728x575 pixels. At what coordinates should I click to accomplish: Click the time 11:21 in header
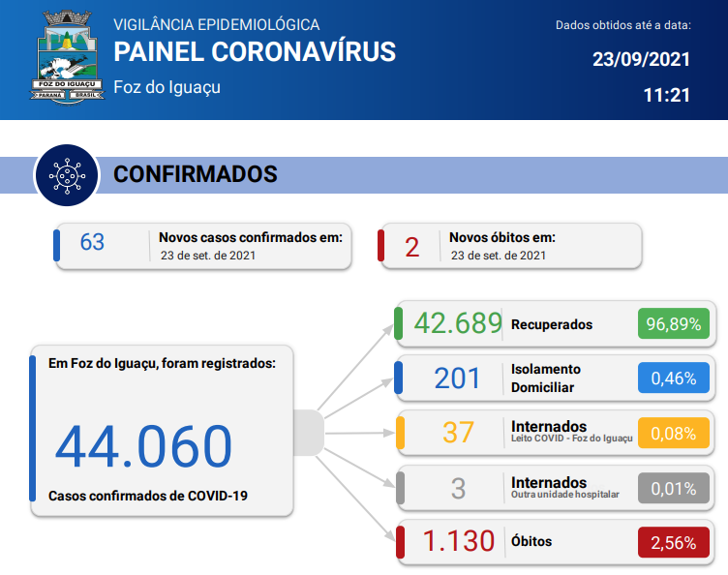pos(666,95)
